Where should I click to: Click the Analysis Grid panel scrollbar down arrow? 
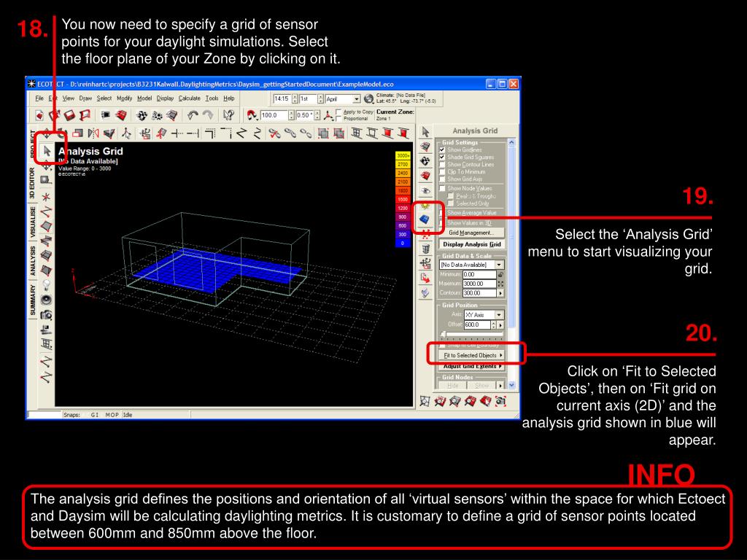click(x=511, y=385)
